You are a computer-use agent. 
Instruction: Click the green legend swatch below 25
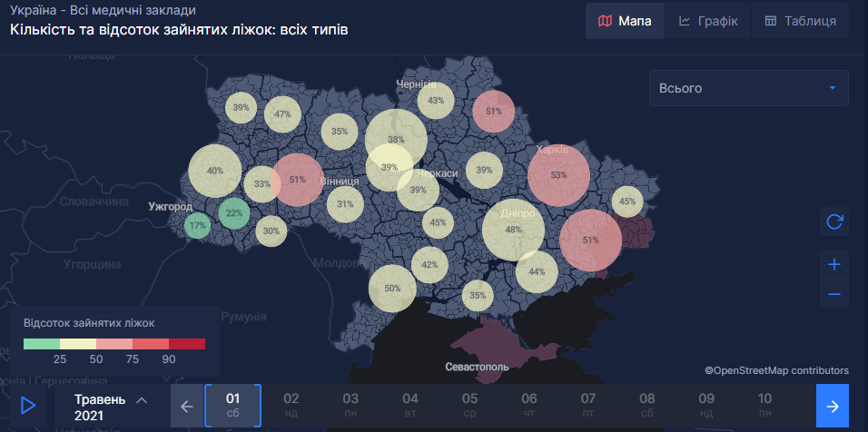(x=42, y=344)
